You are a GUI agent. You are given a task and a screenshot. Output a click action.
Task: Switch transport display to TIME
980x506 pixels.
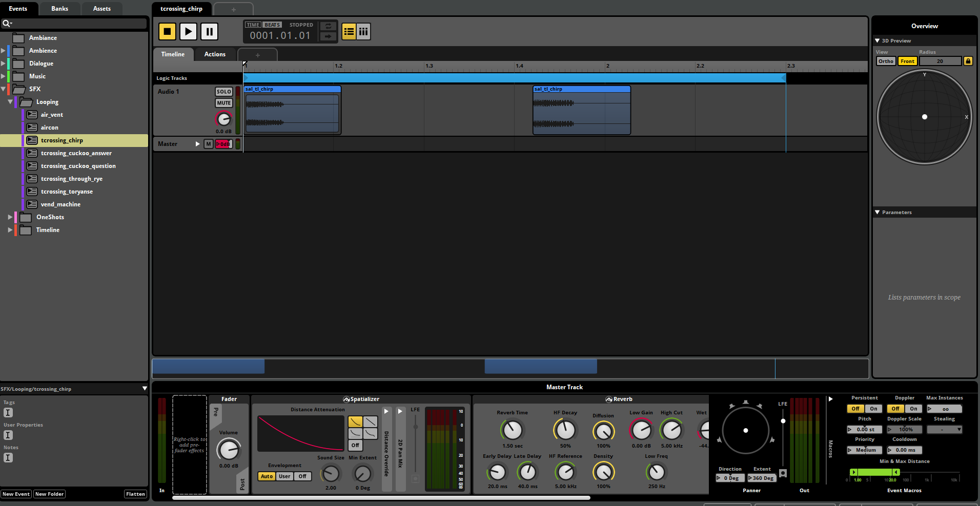253,25
